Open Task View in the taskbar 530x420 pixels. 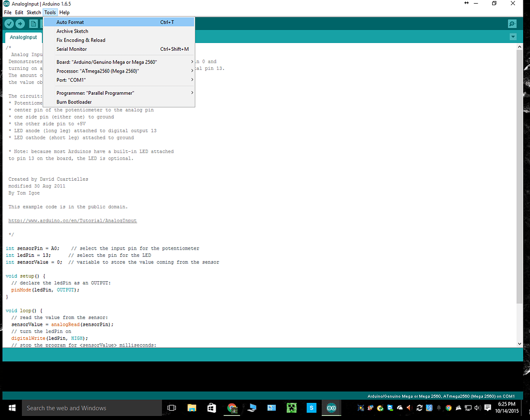click(172, 408)
